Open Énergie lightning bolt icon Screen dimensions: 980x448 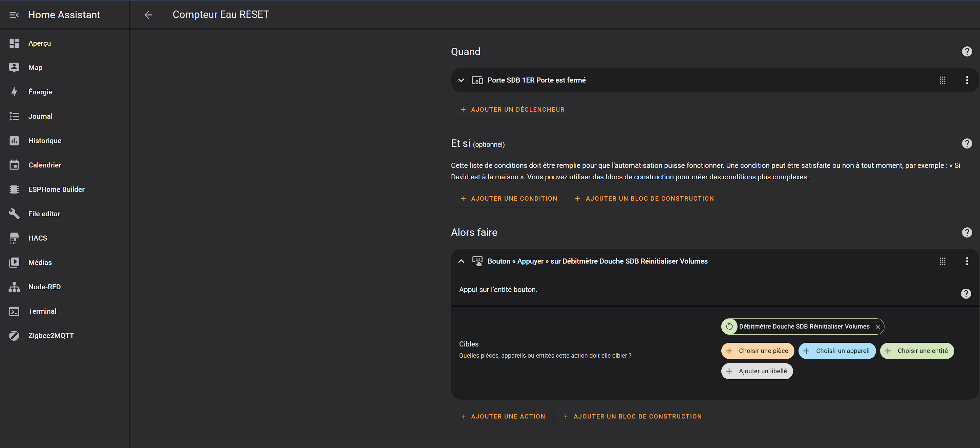pyautogui.click(x=14, y=92)
